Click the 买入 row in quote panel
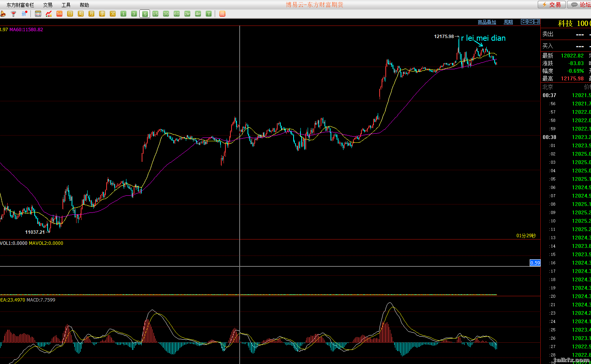Viewport: 591px width, 364px height. point(566,46)
